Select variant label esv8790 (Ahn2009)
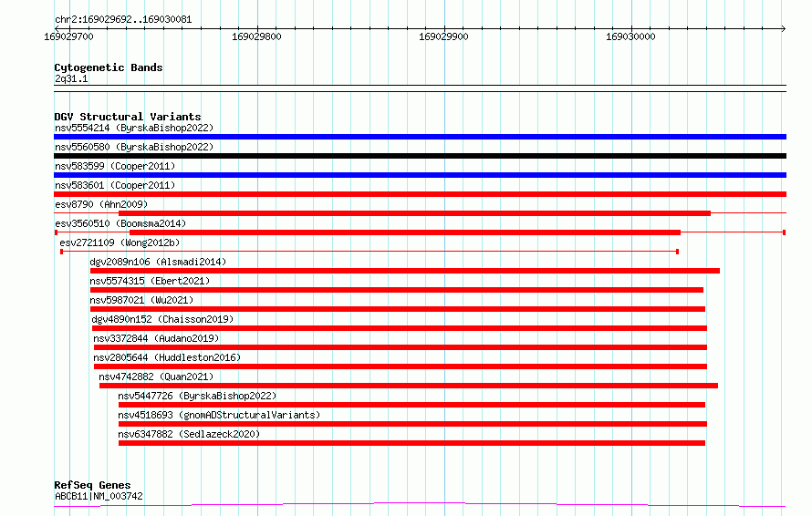 (x=101, y=204)
